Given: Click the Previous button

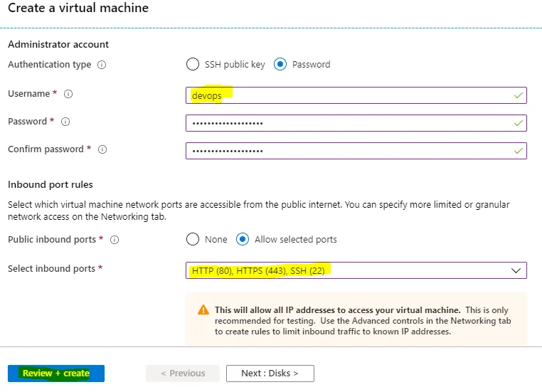Looking at the screenshot, I should [183, 374].
